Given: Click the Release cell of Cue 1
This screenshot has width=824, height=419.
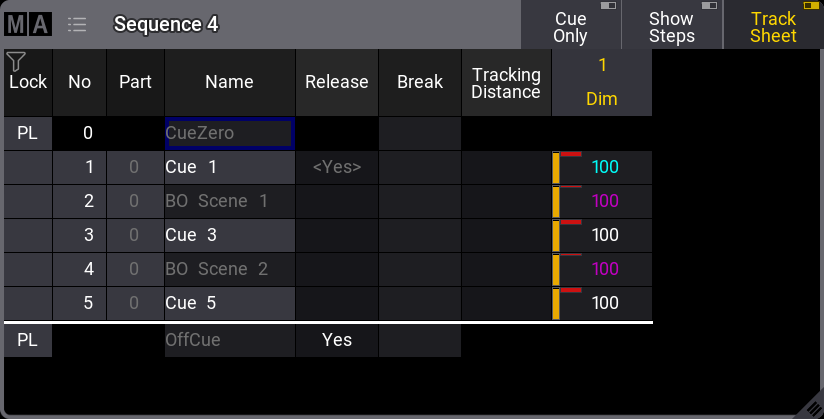Looking at the screenshot, I should pos(336,167).
